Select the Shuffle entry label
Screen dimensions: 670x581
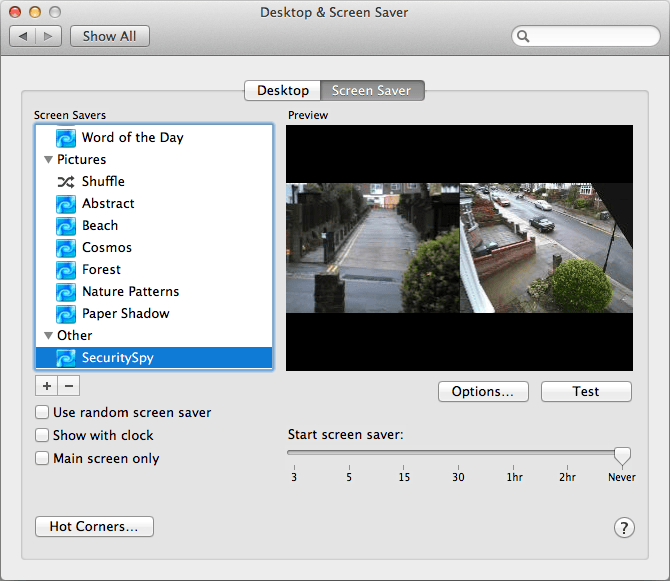[x=103, y=182]
